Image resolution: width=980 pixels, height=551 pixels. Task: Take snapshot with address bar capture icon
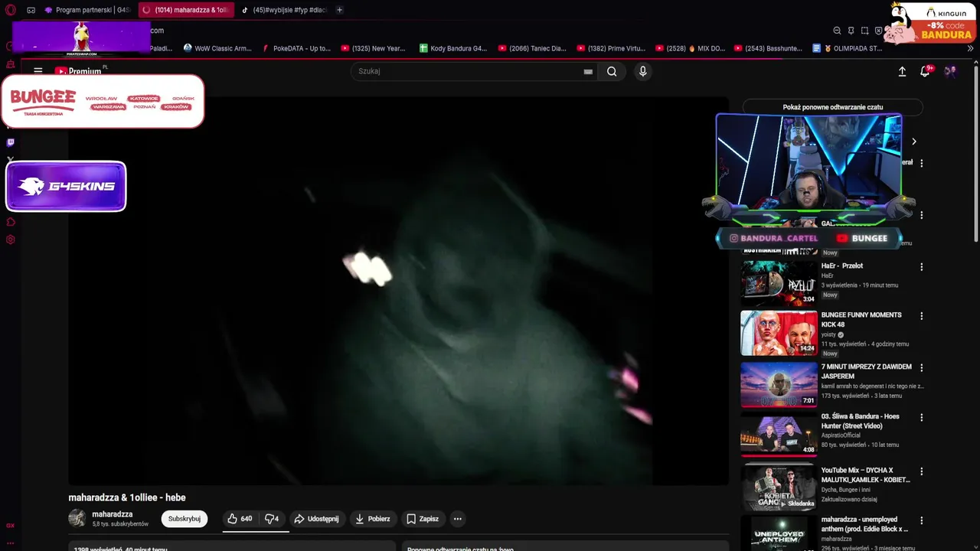[x=864, y=31]
